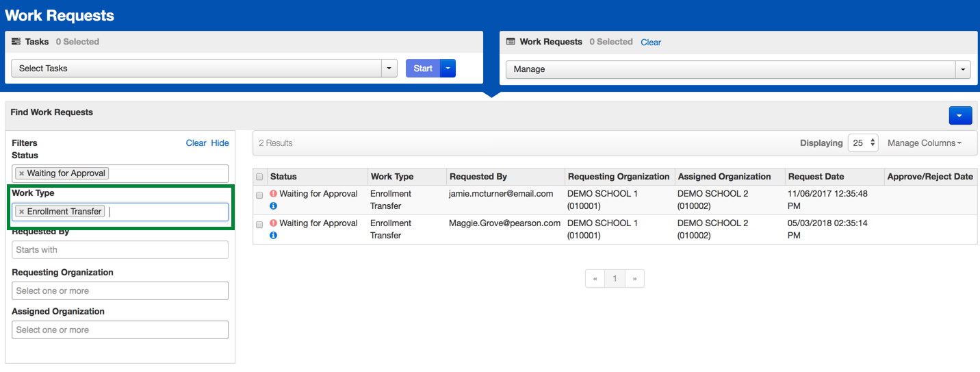Sort by Request Date column header
Viewport: 980px width, 372px height.
(816, 177)
